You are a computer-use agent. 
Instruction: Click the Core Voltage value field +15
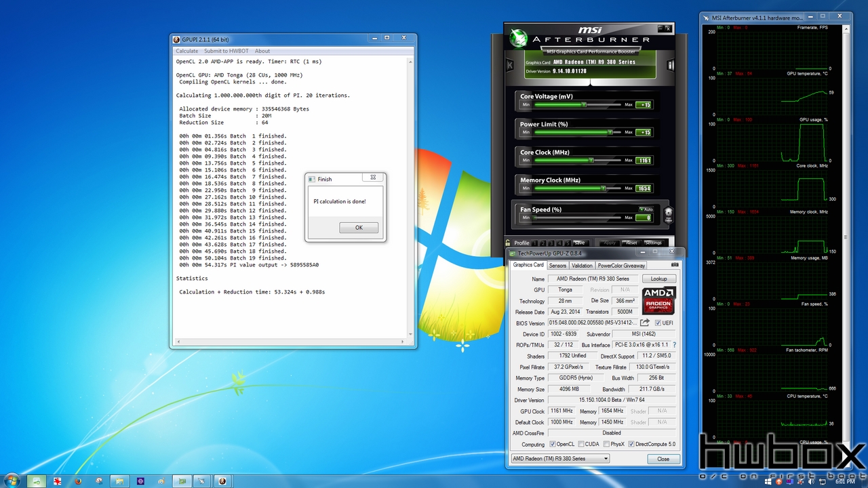coord(644,104)
